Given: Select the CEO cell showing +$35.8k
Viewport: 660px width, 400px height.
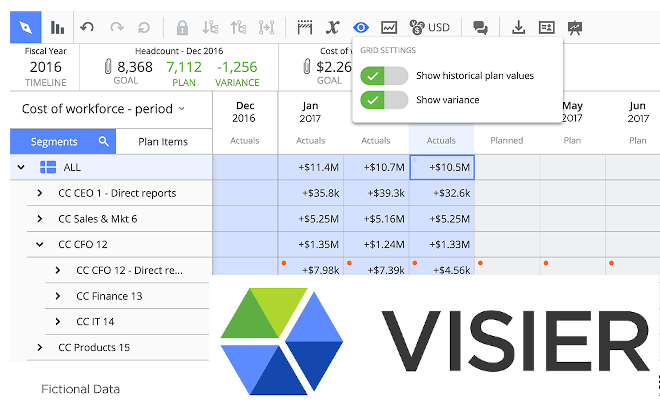Looking at the screenshot, I should (x=311, y=193).
